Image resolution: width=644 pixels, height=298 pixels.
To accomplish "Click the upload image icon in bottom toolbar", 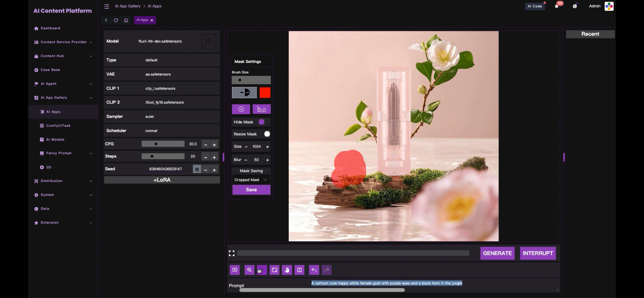I will coord(235,270).
